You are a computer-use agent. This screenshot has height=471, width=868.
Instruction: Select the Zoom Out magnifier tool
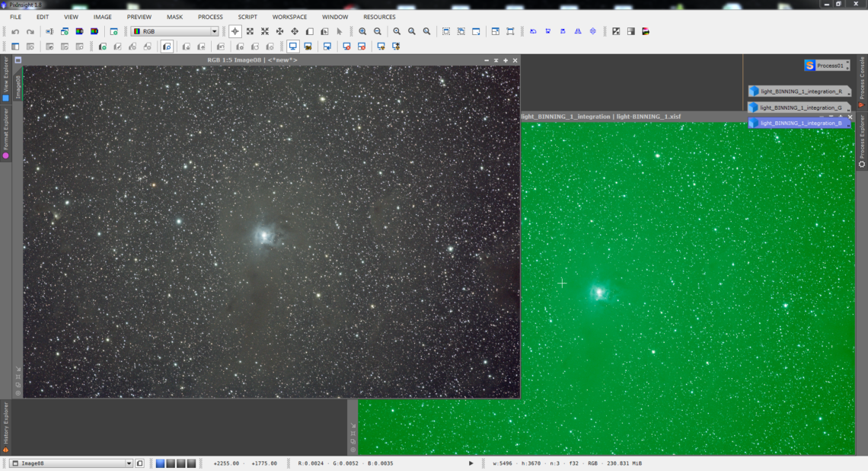(x=378, y=31)
